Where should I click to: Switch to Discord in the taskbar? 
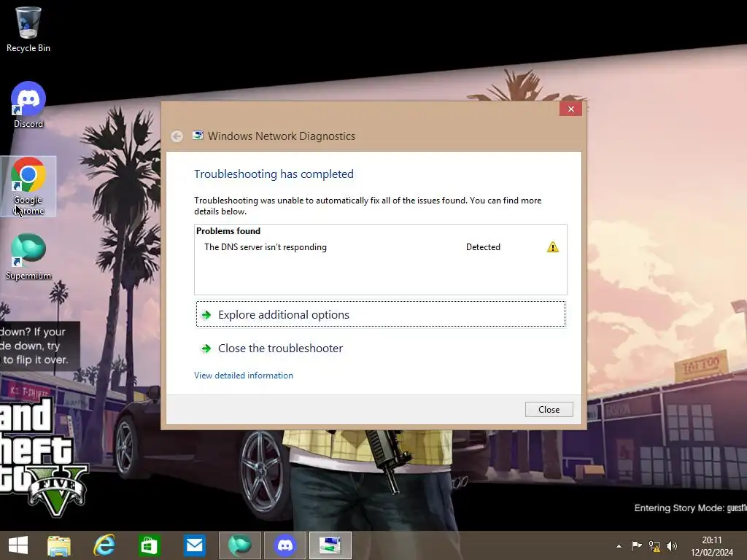[x=285, y=545]
